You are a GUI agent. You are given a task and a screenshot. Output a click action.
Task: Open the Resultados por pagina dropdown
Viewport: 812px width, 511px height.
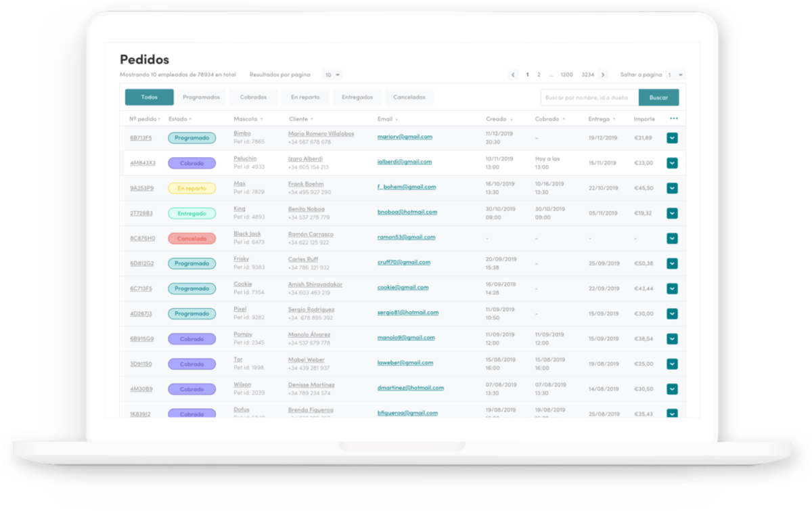point(331,74)
